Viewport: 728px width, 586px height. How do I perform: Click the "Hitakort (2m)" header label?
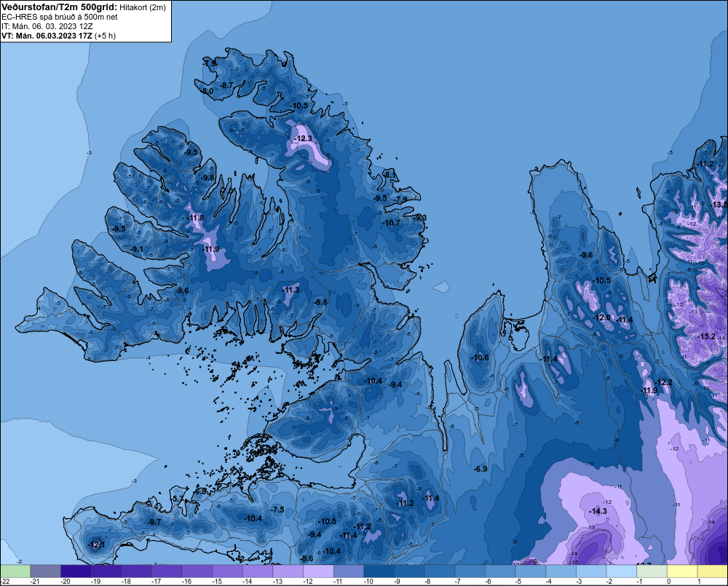[143, 7]
